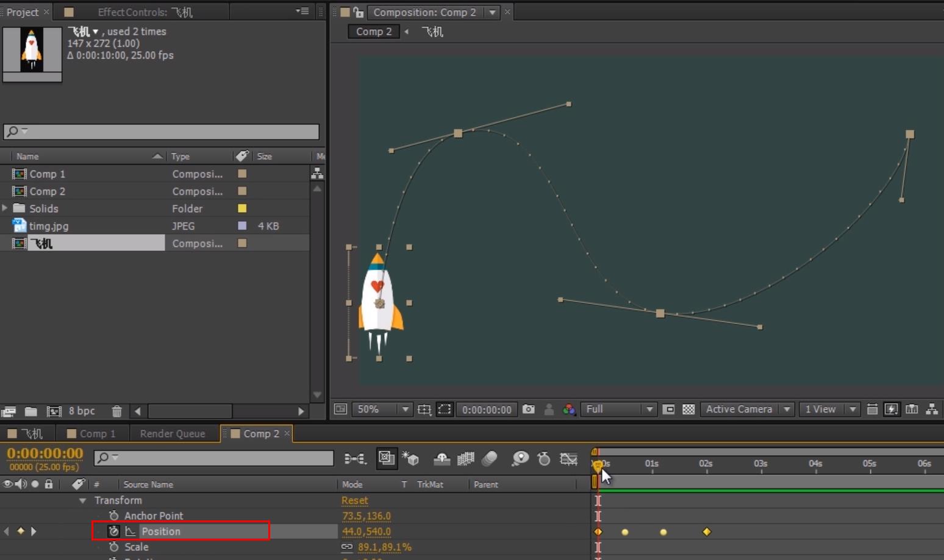
Task: Create a new folder in Project panel
Action: [x=31, y=411]
